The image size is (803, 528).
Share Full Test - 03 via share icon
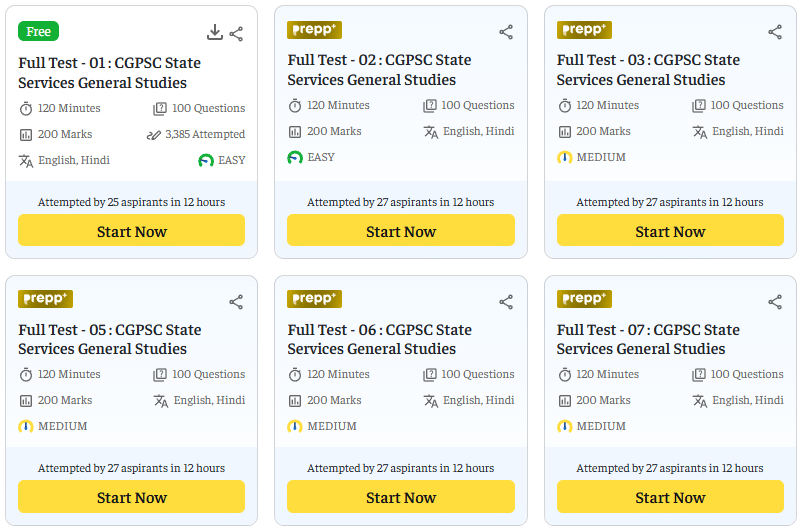(x=775, y=32)
